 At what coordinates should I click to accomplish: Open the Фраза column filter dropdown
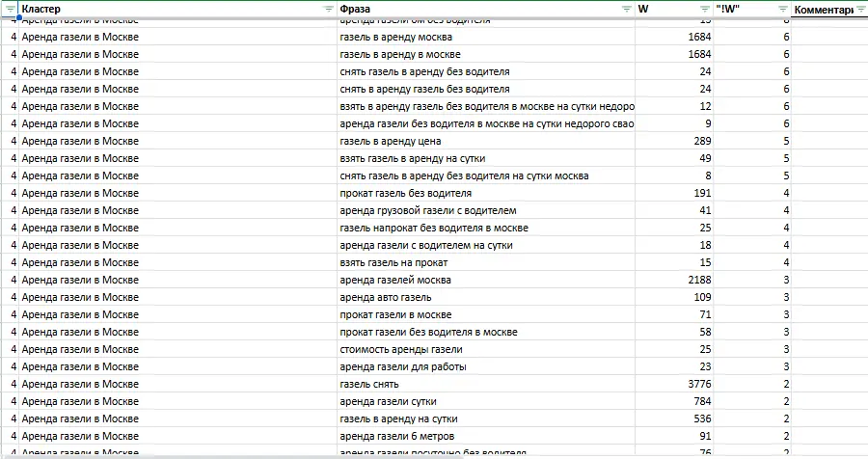(627, 9)
